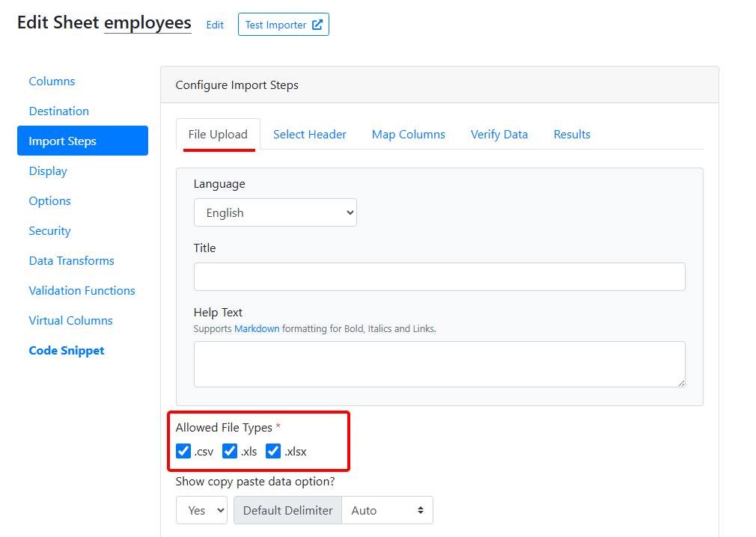Screen dimensions: 756x537
Task: Open the Default Delimiter Auto dropdown
Action: coord(387,510)
